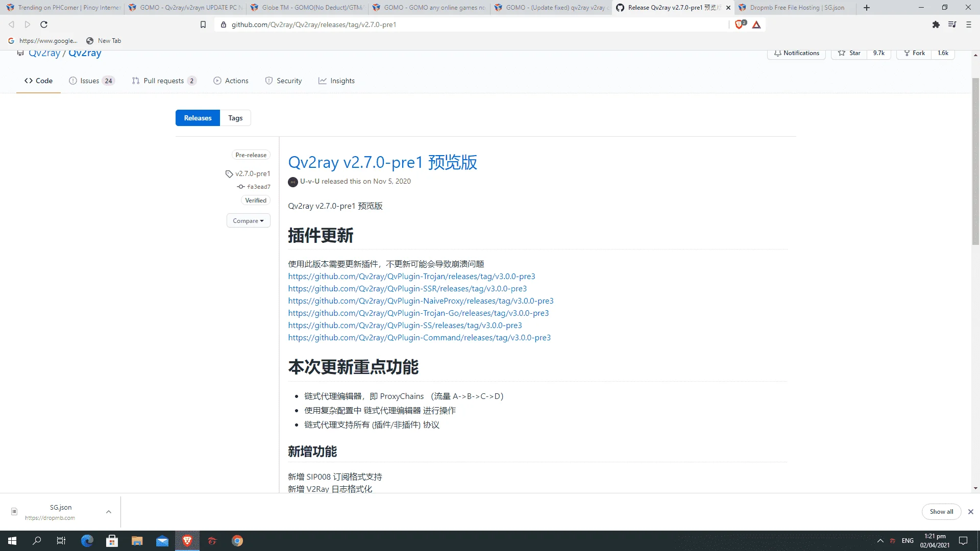This screenshot has height=551, width=980.
Task: Open Windows taskbar search
Action: pyautogui.click(x=37, y=541)
